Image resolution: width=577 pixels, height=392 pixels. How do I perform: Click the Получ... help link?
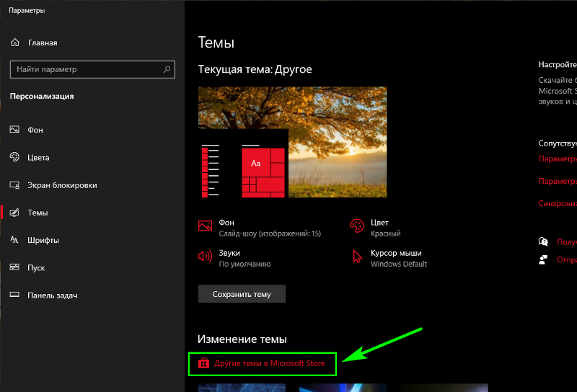[x=567, y=241]
